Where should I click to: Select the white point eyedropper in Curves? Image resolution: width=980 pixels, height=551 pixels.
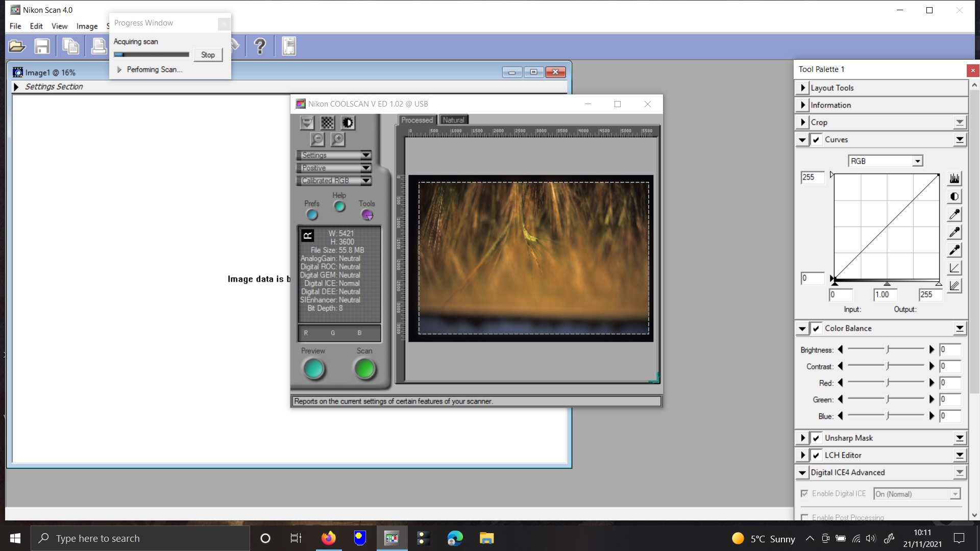click(954, 214)
